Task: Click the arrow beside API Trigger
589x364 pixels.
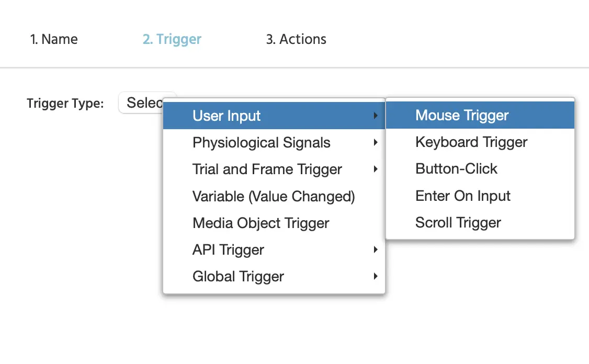Action: 376,250
